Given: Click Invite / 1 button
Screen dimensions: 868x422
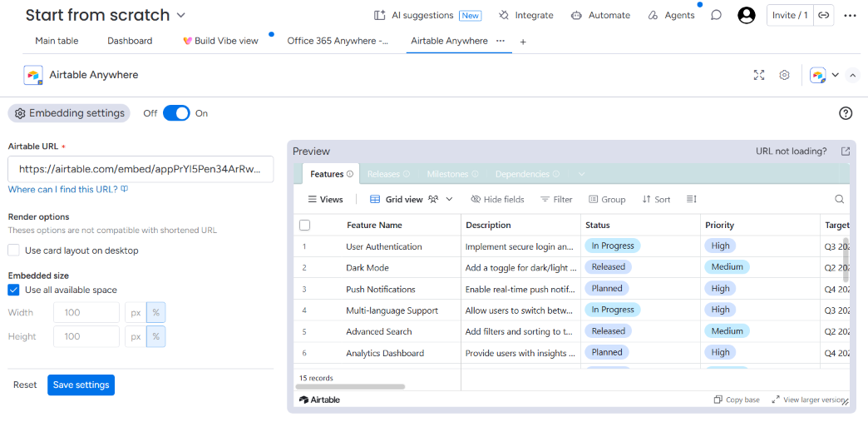Looking at the screenshot, I should click(790, 16).
